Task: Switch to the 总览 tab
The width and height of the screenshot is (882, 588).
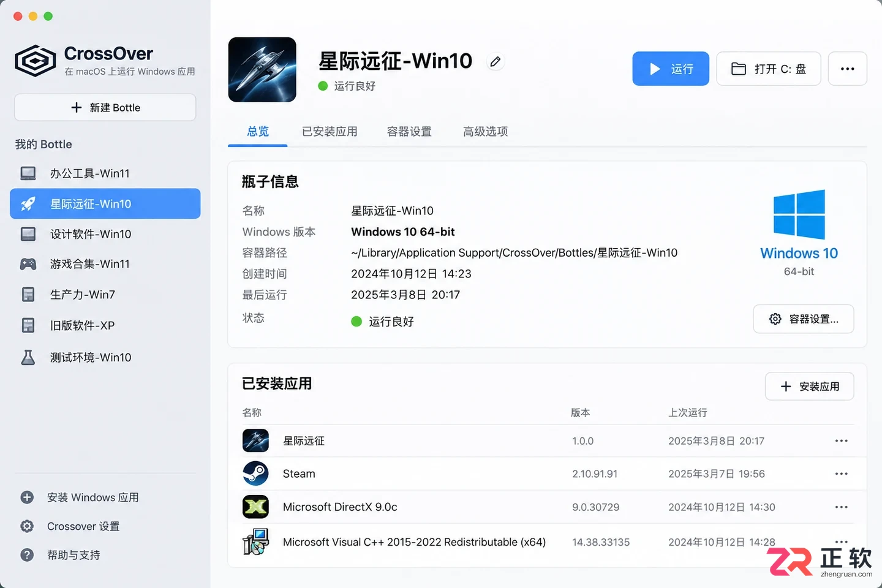Action: point(258,131)
